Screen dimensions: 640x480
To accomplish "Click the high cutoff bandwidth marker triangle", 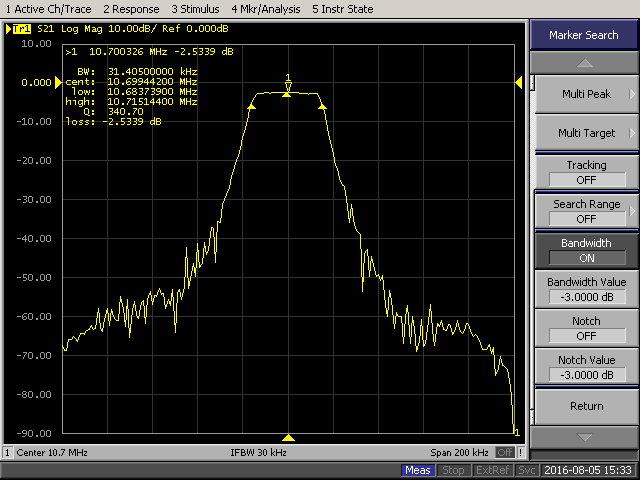I will (322, 107).
